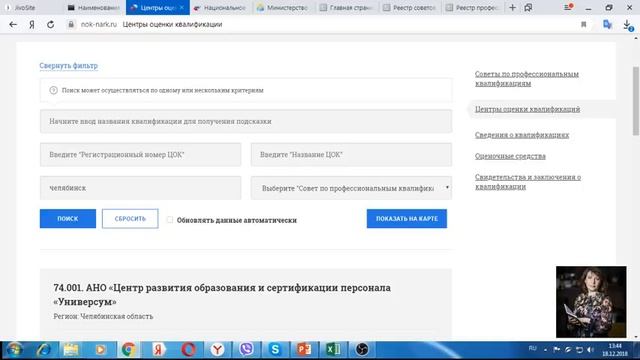
Task: Switch to the Наименование tab
Action: [94, 7]
